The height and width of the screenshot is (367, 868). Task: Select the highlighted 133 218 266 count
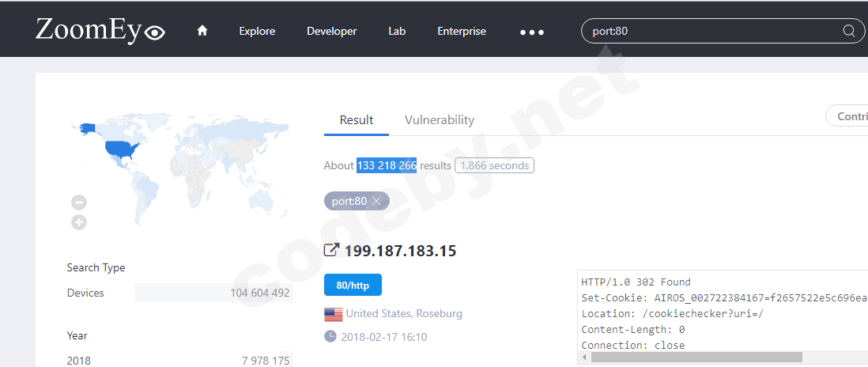387,165
